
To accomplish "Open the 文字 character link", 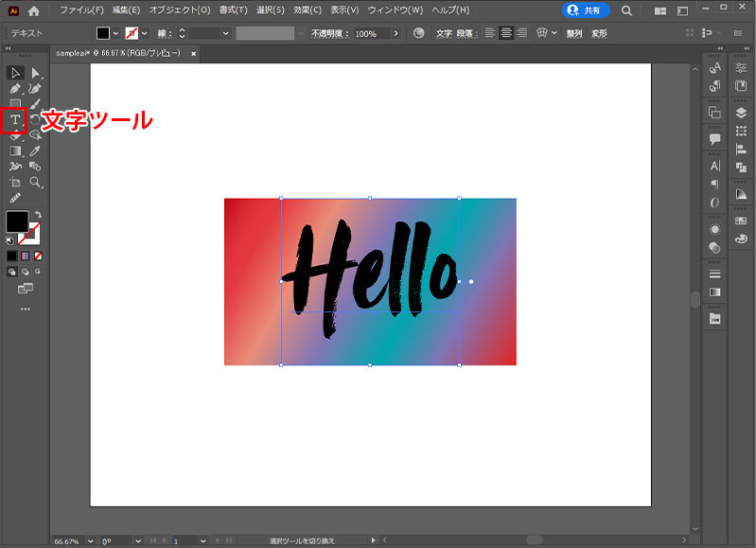I will point(444,33).
